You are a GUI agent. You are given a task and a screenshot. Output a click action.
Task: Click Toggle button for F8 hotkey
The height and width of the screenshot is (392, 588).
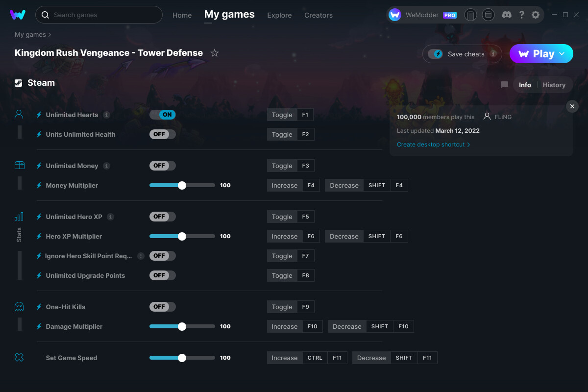pyautogui.click(x=282, y=275)
